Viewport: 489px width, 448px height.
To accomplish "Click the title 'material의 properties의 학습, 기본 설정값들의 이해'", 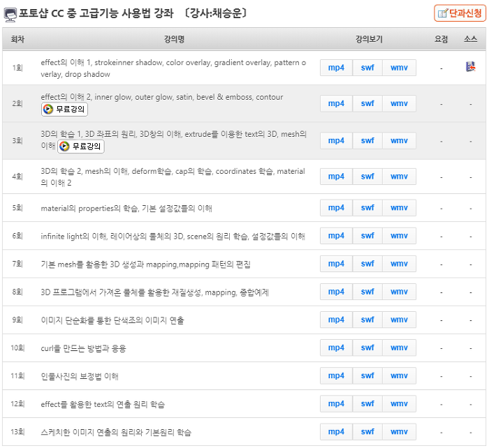I will tap(126, 208).
